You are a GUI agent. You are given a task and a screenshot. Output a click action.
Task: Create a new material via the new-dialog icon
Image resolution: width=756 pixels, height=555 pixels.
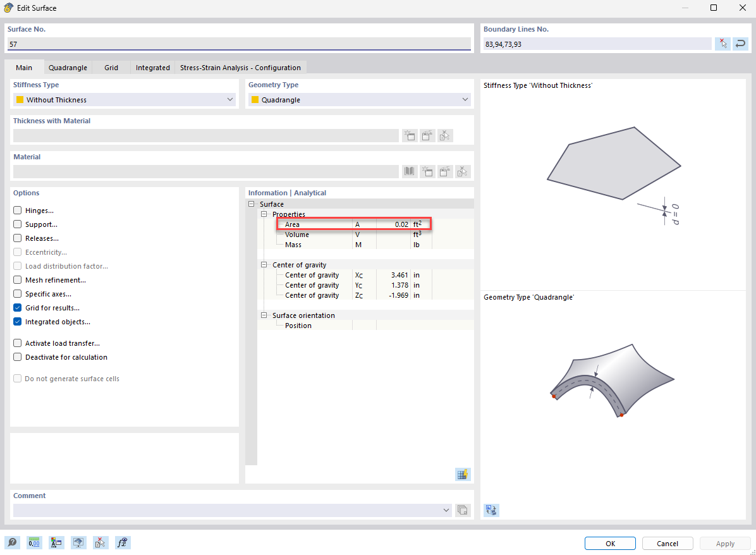pos(427,171)
